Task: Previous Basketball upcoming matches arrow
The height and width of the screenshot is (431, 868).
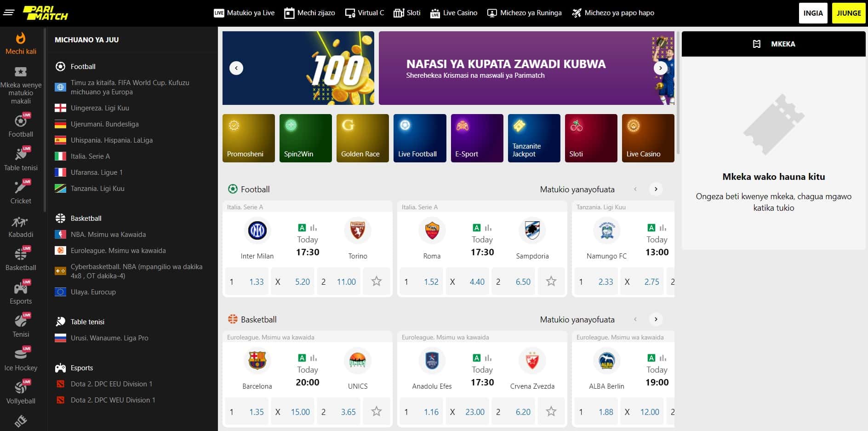Action: pyautogui.click(x=635, y=319)
